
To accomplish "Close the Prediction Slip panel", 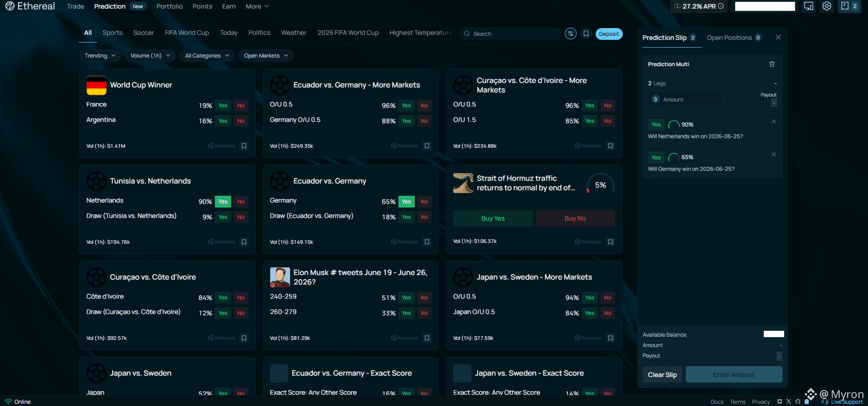I will 778,37.
